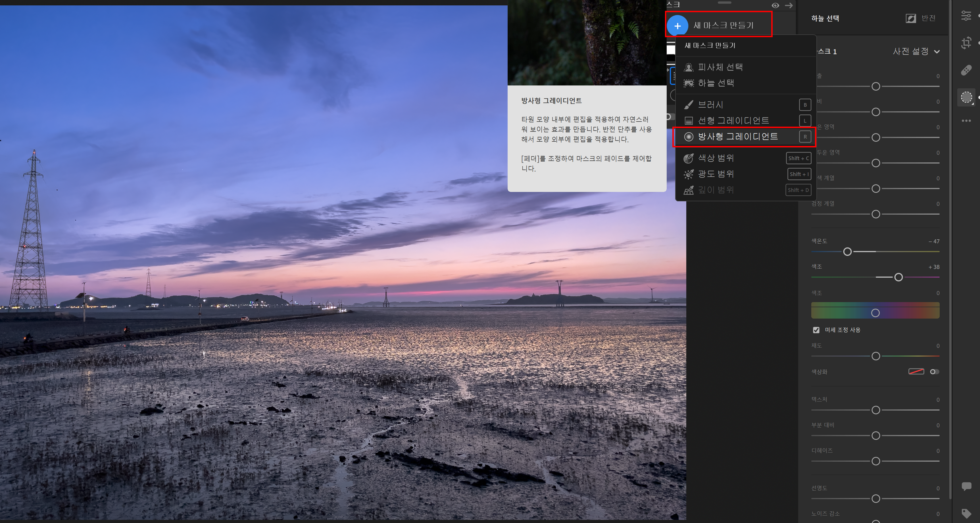This screenshot has width=980, height=523.
Task: Toggle mask overlay visibility eye icon
Action: pyautogui.click(x=775, y=5)
